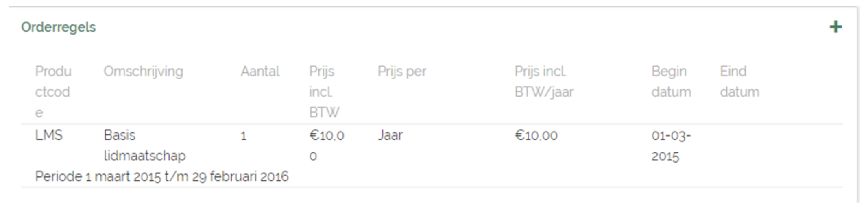
Task: Click the Omschrijving column header
Action: tap(143, 71)
